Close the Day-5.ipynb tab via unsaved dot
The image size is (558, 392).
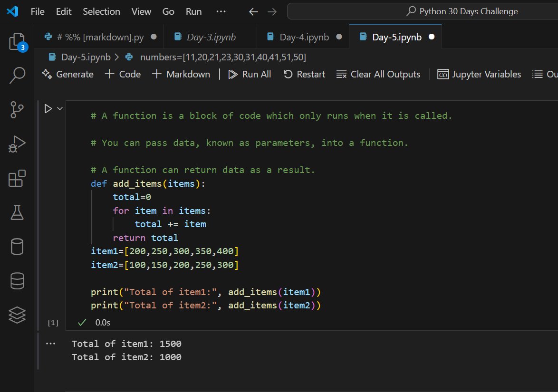pos(432,37)
